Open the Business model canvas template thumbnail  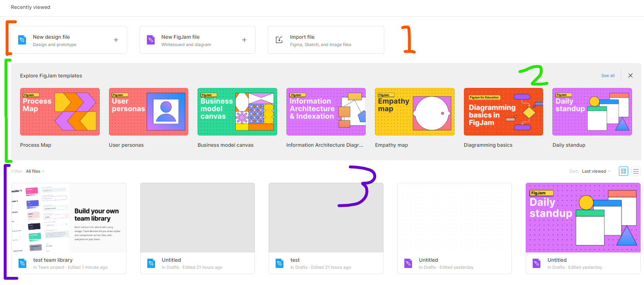point(237,112)
